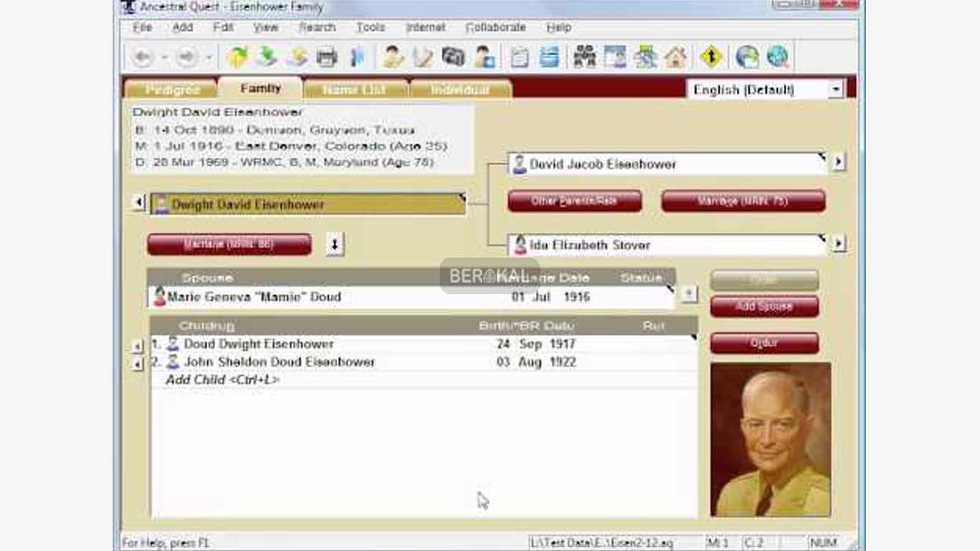Click the person with blue square icon

tap(485, 57)
